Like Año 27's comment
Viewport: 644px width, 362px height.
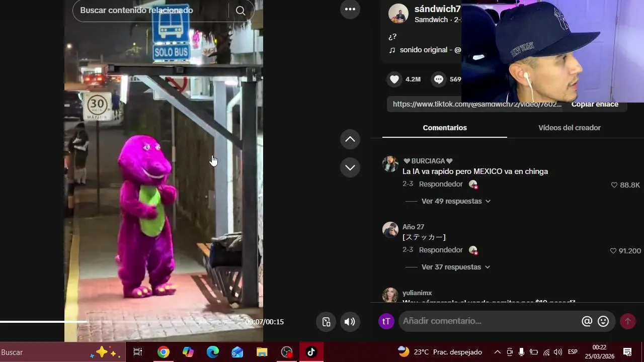[x=613, y=251]
